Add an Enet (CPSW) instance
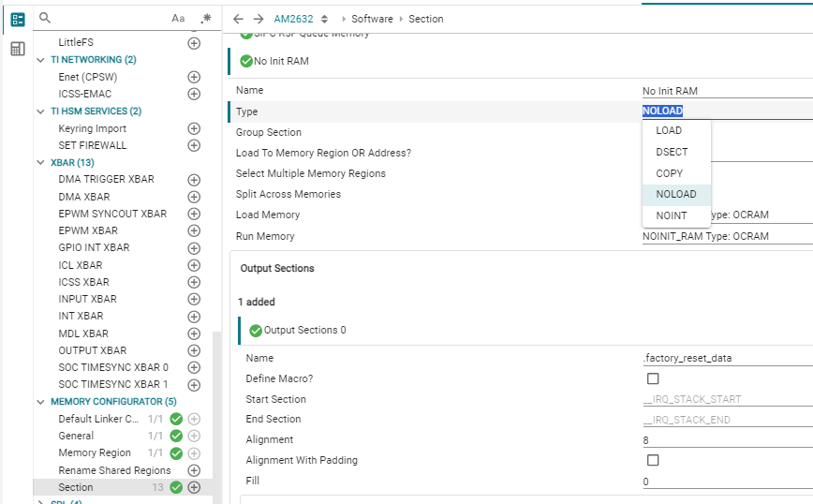The image size is (813, 504). click(194, 77)
